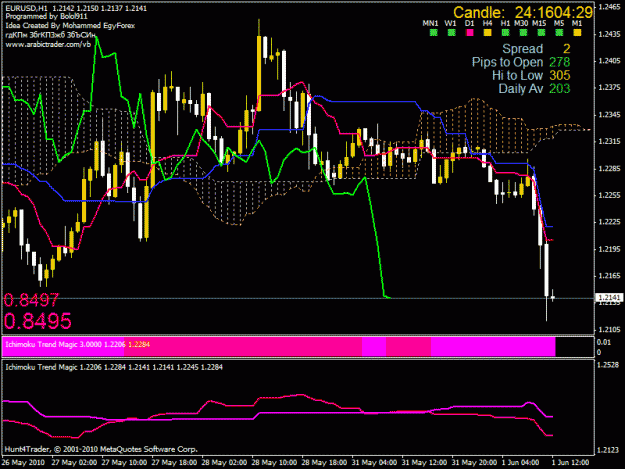Viewport: 625px width, 469px height.
Task: Select the M30 timeframe label
Action: click(x=521, y=24)
